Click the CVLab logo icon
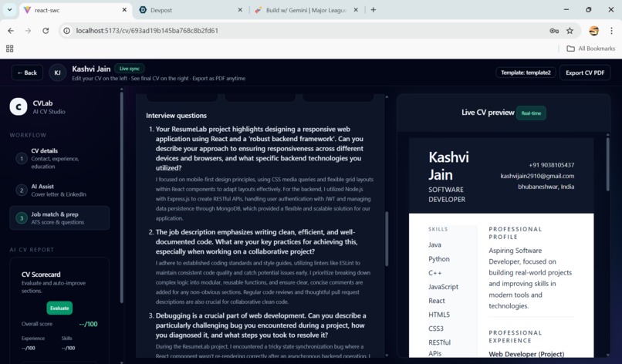 [19, 106]
